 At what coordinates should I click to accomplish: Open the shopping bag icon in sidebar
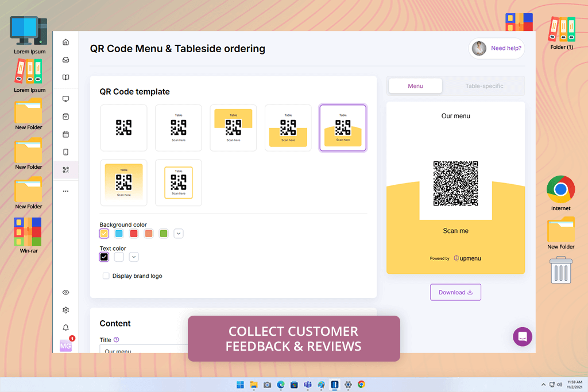pos(65,117)
